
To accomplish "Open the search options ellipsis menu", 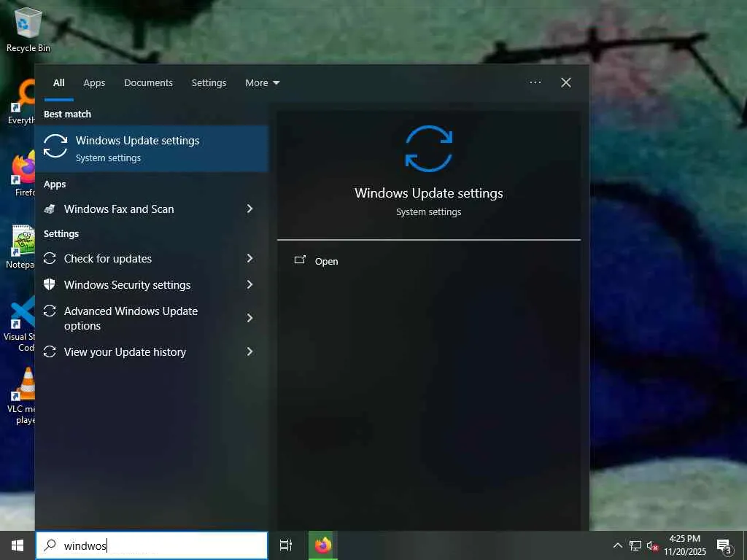I will (535, 82).
